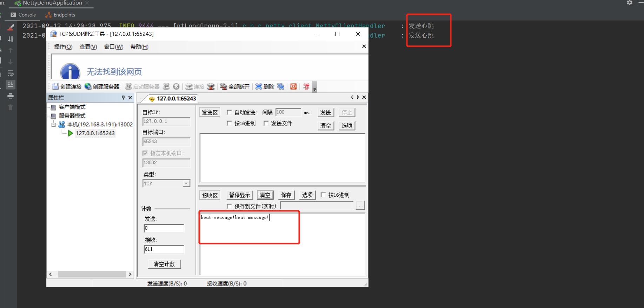644x308 pixels.
Task: Close the 属性栏 panel
Action: point(130,98)
